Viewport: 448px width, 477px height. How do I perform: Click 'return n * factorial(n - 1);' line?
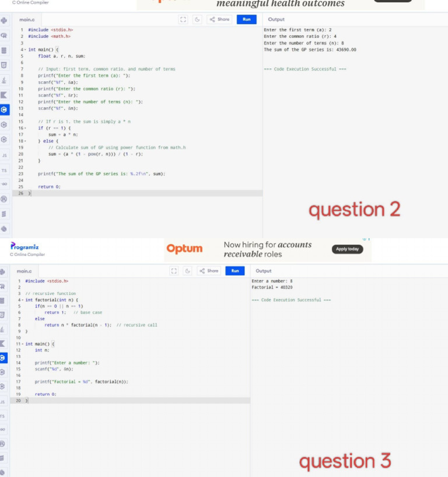click(78, 325)
